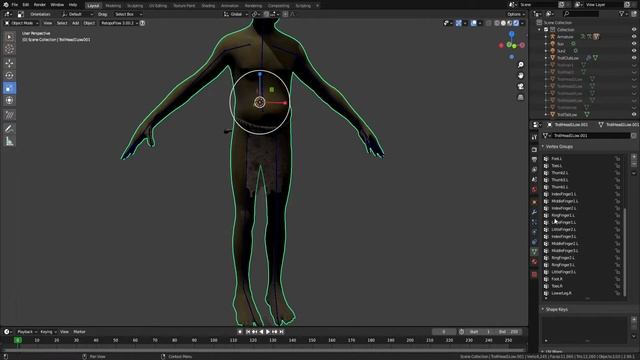Select the Measure ruler tool
This screenshot has height=360, width=640.
tap(9, 141)
